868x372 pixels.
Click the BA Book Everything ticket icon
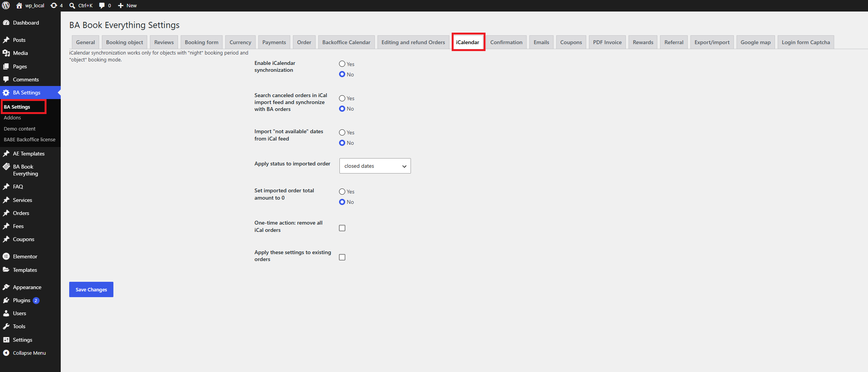point(6,167)
